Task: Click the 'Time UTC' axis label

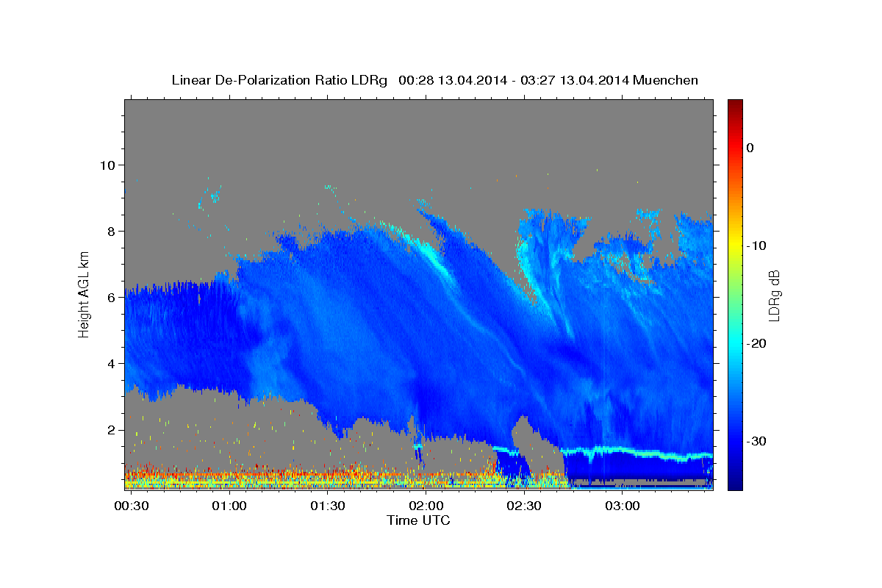Action: 418,520
